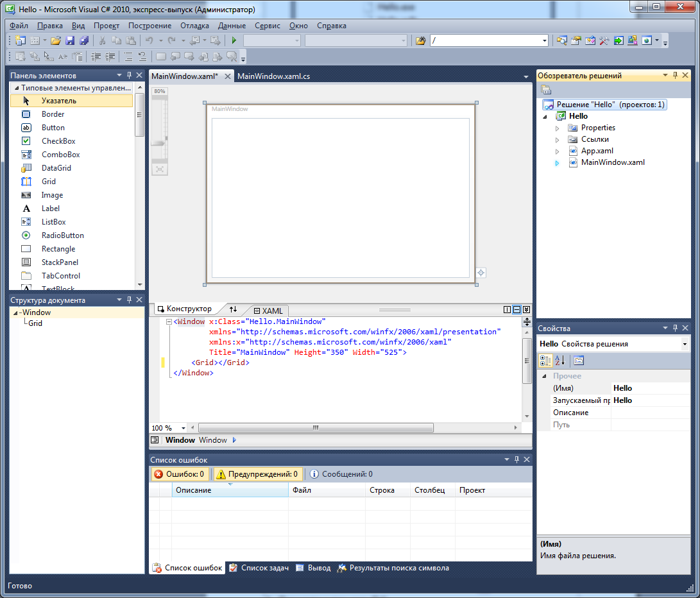Viewport: 700px width, 598px height.
Task: Open the search combo box dropdown arrow
Action: [x=545, y=40]
